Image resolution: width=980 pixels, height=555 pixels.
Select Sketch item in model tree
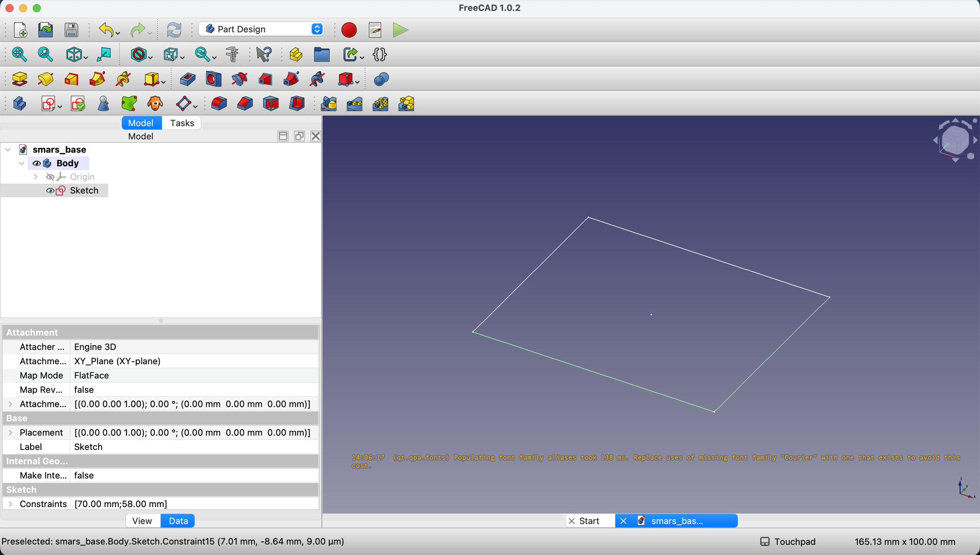tap(84, 190)
